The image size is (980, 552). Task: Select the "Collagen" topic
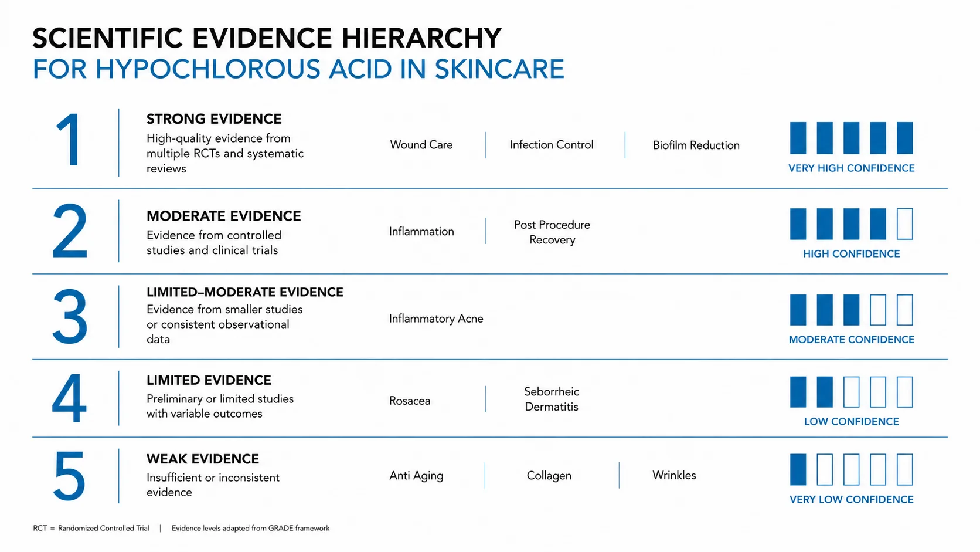pos(549,476)
